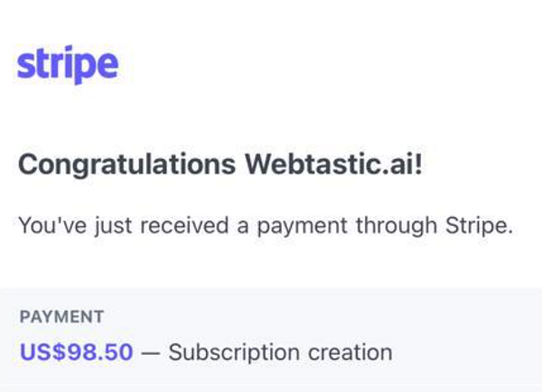Click the word creation in payment row

click(350, 352)
